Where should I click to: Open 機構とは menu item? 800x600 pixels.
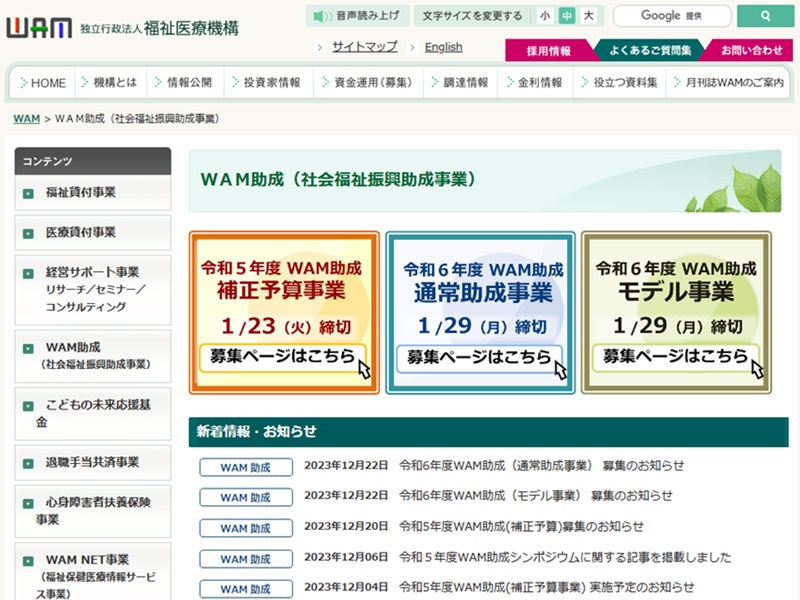coord(110,83)
